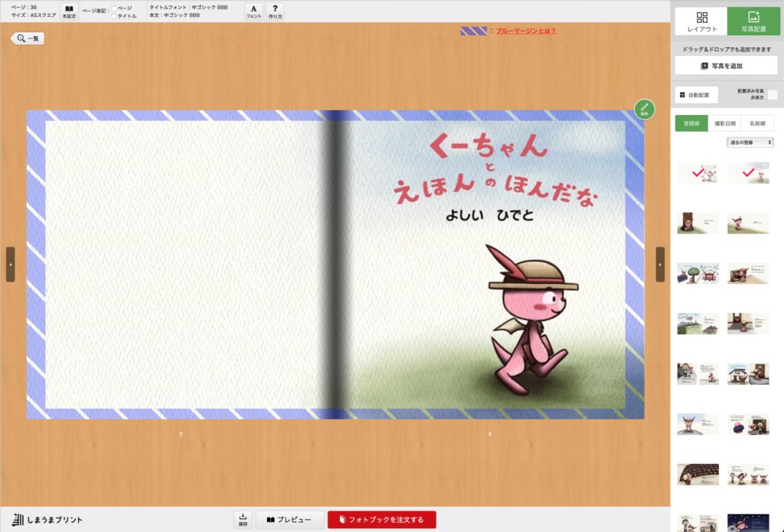Enable the タイトル display checkbox
The image size is (784, 532).
114,15
